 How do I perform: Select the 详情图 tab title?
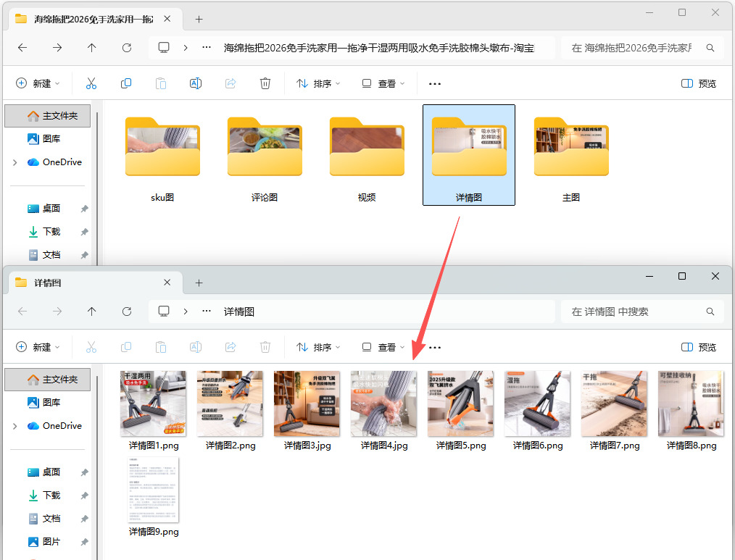point(47,283)
